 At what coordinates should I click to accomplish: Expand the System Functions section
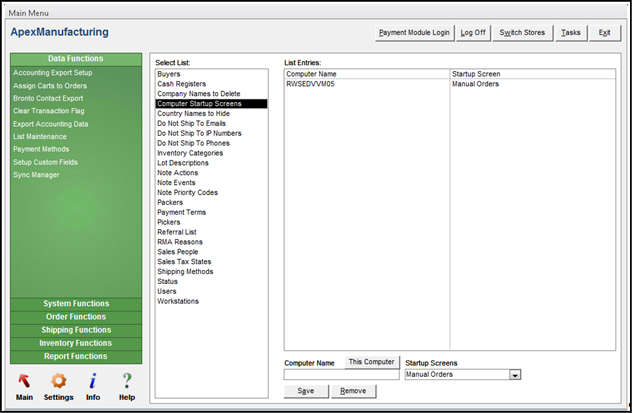[76, 304]
